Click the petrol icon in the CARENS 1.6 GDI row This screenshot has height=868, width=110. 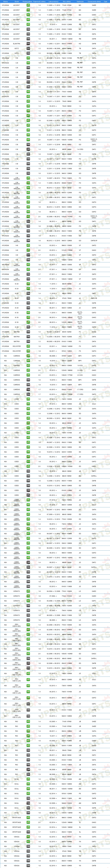[28, 366]
